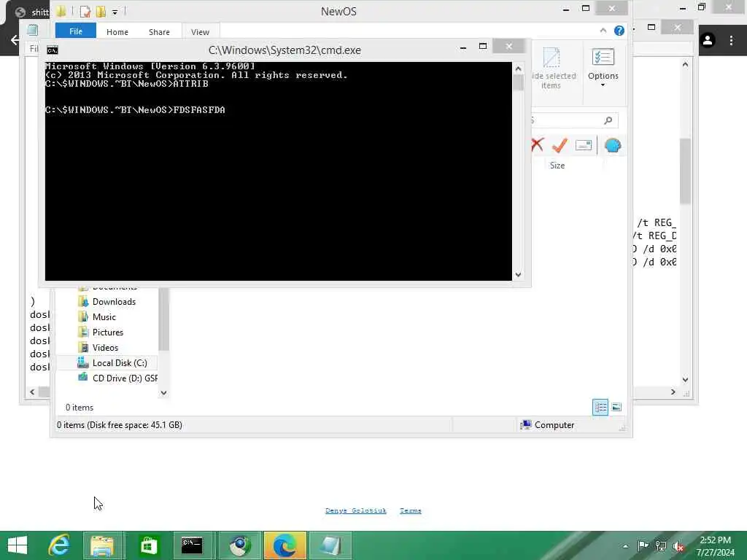
Task: Open the Terms link
Action: tap(410, 510)
